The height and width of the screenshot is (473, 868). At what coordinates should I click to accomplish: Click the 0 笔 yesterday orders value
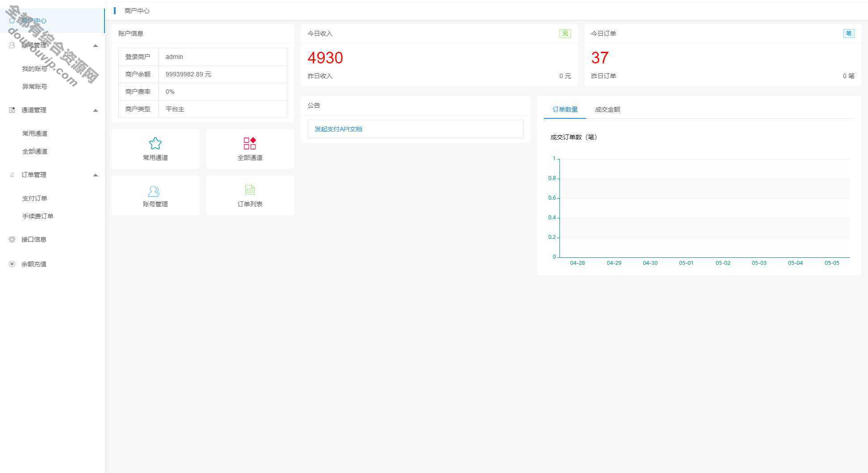[849, 76]
